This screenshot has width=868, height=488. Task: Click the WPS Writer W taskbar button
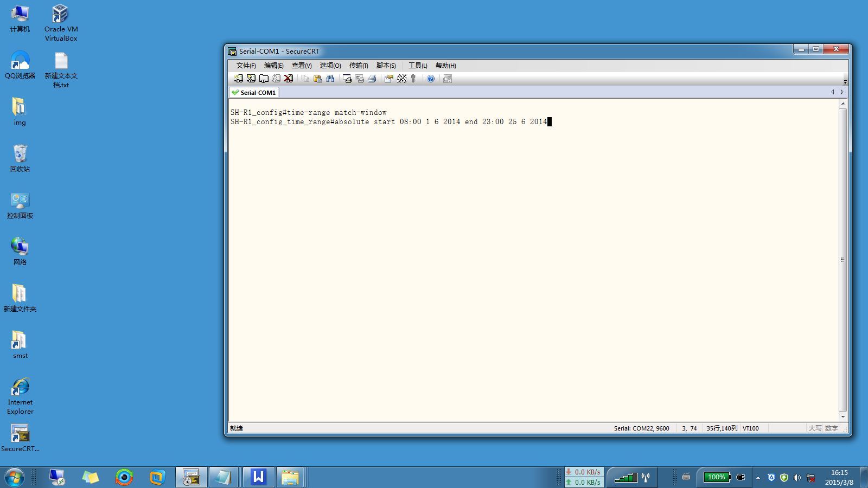pyautogui.click(x=258, y=478)
